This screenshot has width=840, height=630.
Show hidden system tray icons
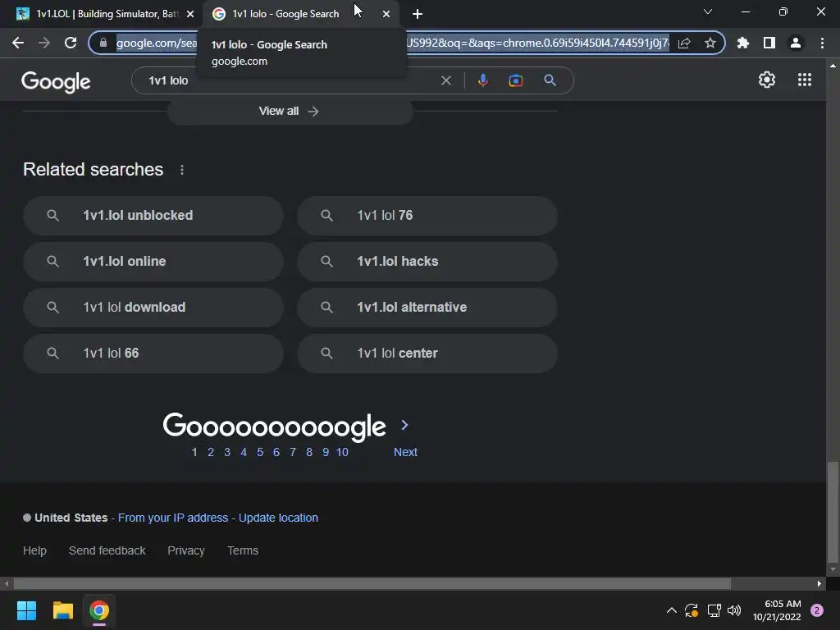click(671, 610)
